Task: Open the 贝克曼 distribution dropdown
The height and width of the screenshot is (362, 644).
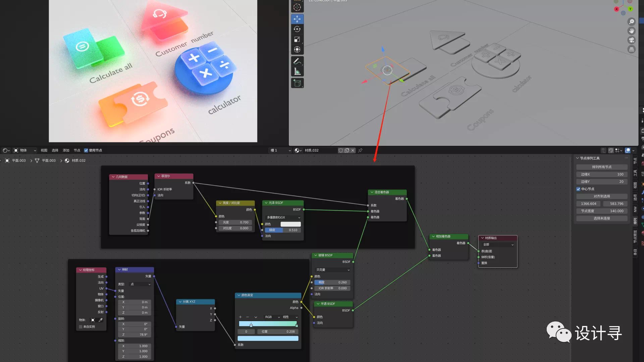Action: pyautogui.click(x=333, y=270)
